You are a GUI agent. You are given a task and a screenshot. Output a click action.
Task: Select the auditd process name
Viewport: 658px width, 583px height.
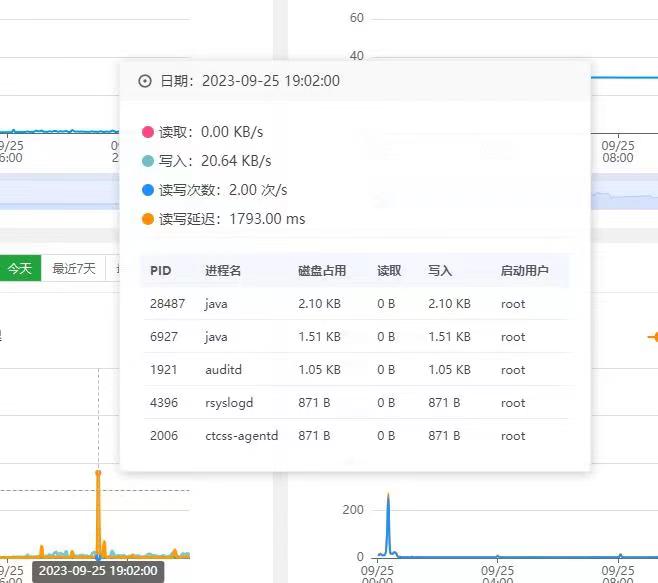(223, 370)
